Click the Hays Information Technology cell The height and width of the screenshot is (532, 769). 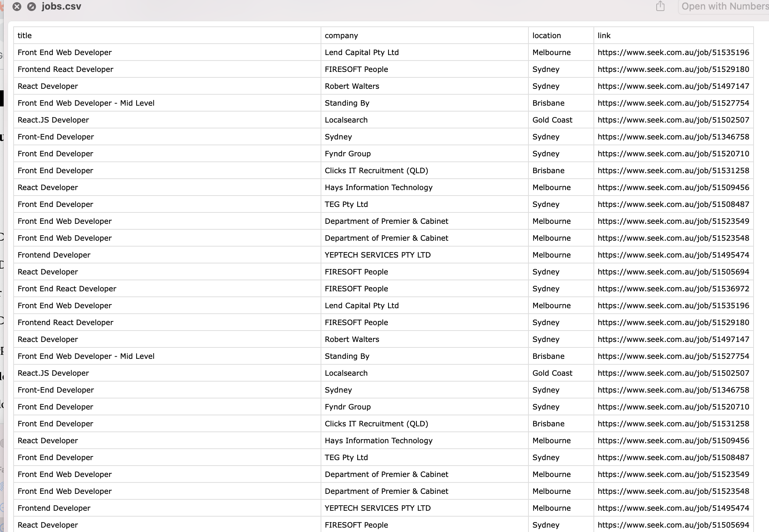point(379,187)
